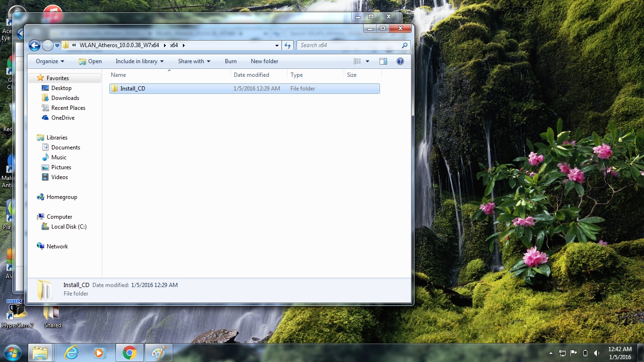
Task: Open OneDrive in the sidebar
Action: click(x=63, y=118)
